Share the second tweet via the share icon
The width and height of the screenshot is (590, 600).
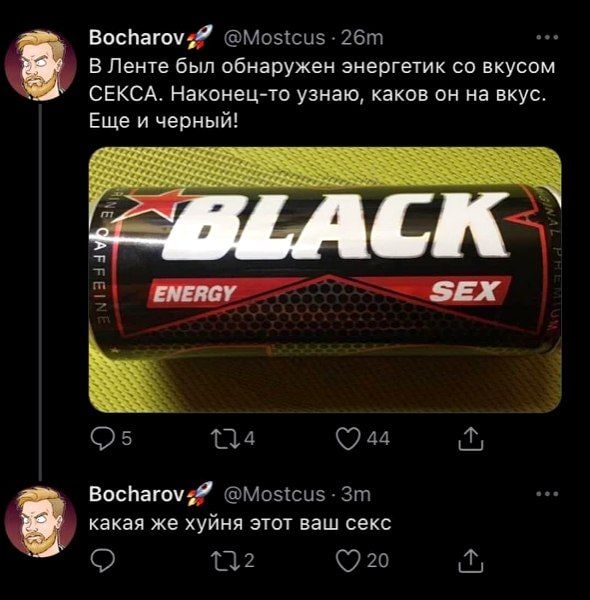[471, 561]
